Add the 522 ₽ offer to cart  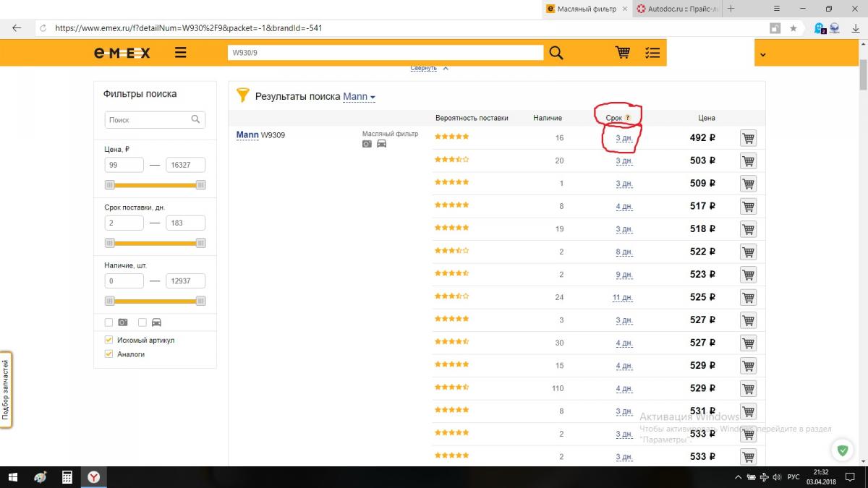748,252
